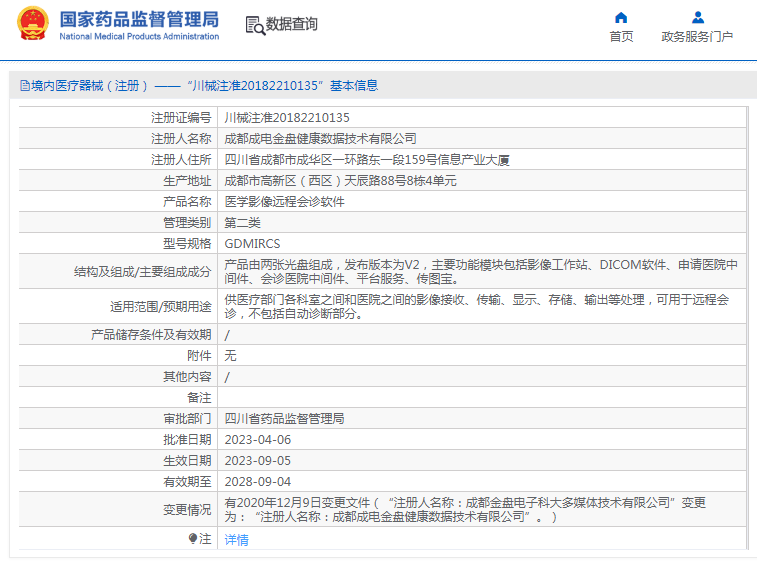Click the 有效期至 row label
The image size is (757, 561).
click(187, 482)
